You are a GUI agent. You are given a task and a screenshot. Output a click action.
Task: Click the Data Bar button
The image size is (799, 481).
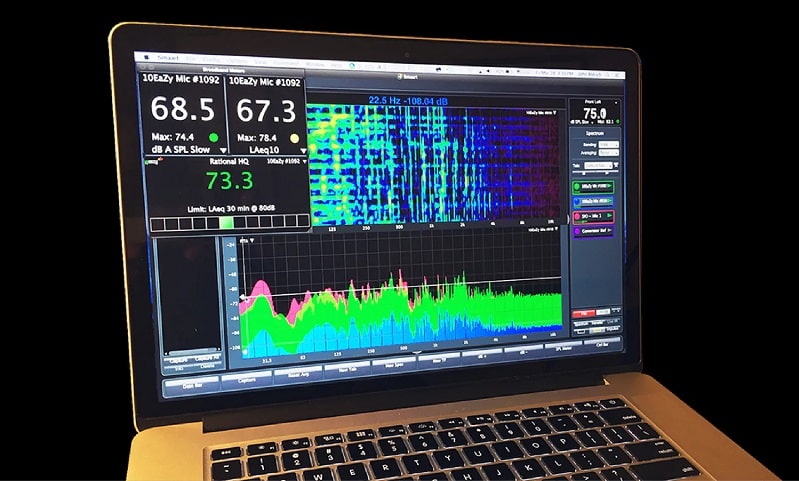pyautogui.click(x=192, y=385)
